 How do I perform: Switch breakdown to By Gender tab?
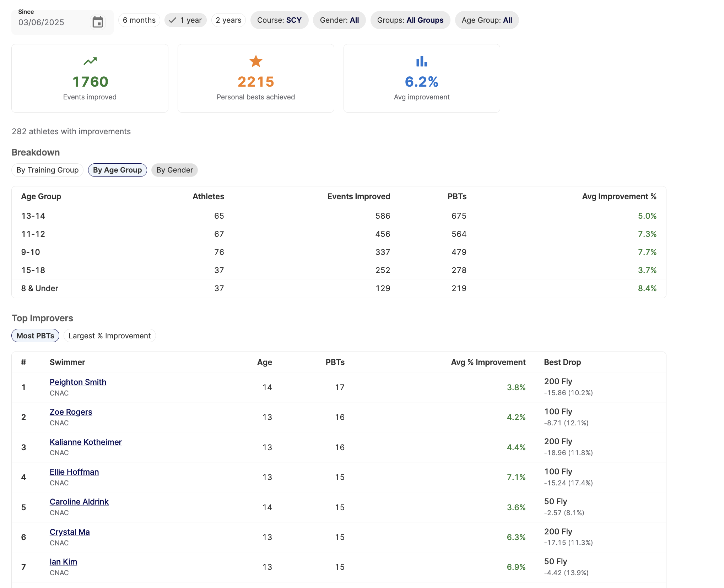(174, 170)
